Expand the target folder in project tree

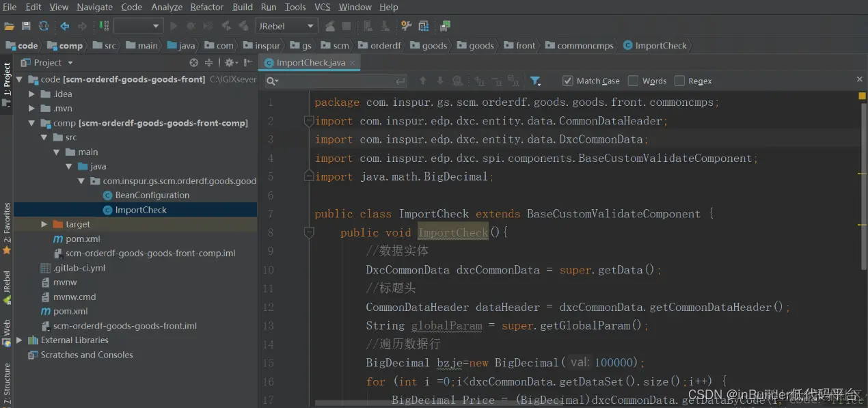44,224
